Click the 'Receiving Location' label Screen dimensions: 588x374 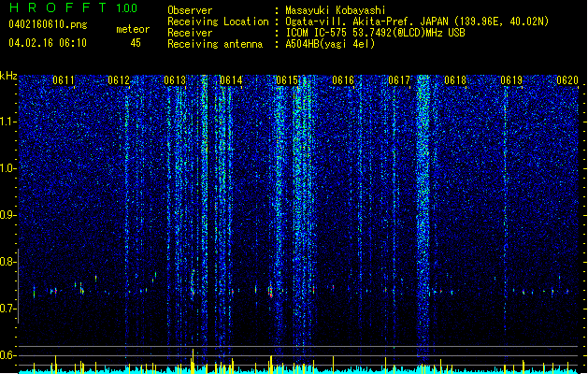pos(218,22)
